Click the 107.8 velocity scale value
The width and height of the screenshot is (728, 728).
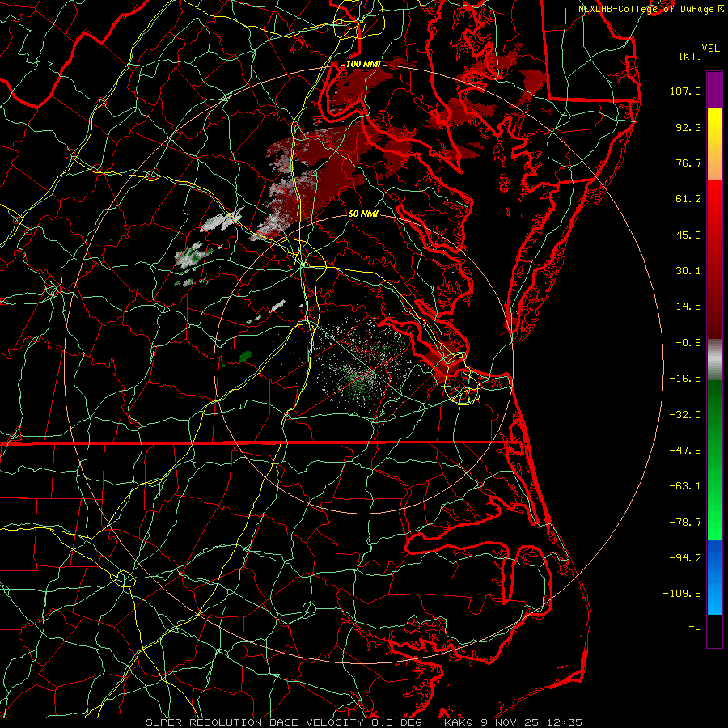coord(685,91)
